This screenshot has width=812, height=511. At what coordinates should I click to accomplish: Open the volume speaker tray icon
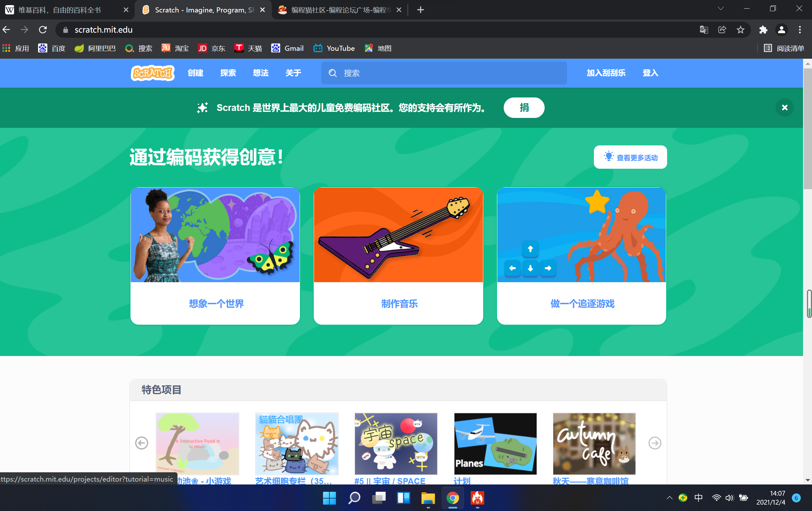click(x=729, y=498)
